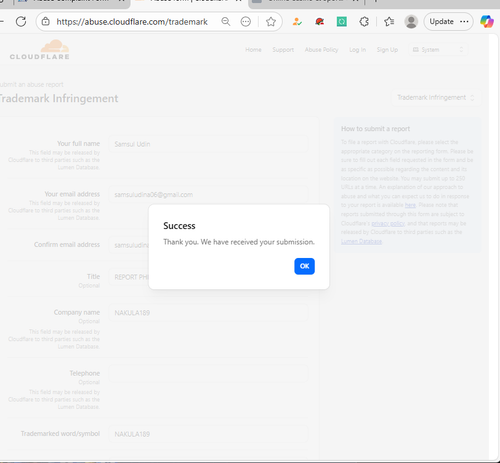Open the favorites list icon
500x463 pixels.
pyautogui.click(x=389, y=22)
